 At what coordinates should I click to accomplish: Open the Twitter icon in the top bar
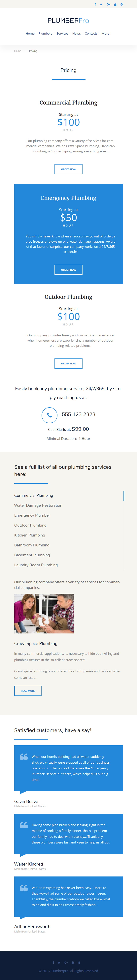pos(101,5)
